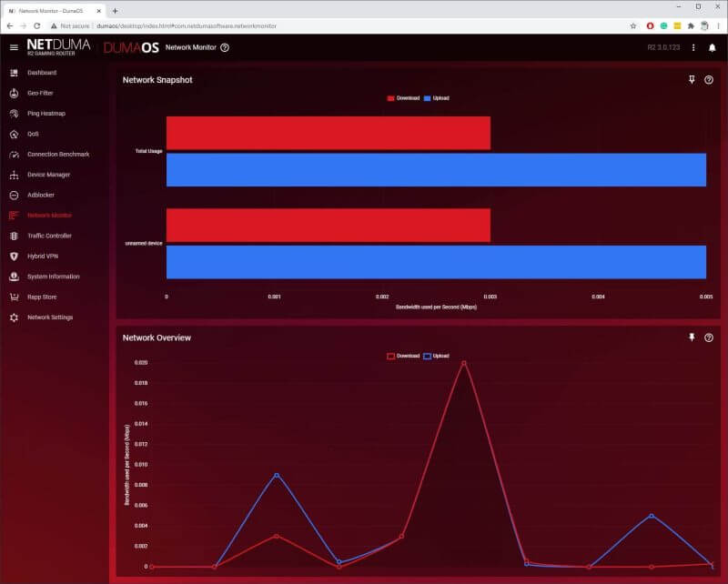The height and width of the screenshot is (584, 728).
Task: Click the help icon beside Network Monitor title
Action: tap(225, 47)
